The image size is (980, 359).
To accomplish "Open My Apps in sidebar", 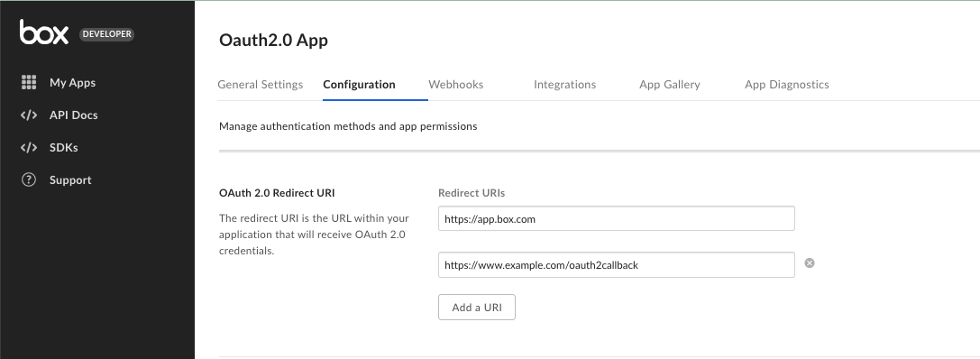I will click(72, 83).
